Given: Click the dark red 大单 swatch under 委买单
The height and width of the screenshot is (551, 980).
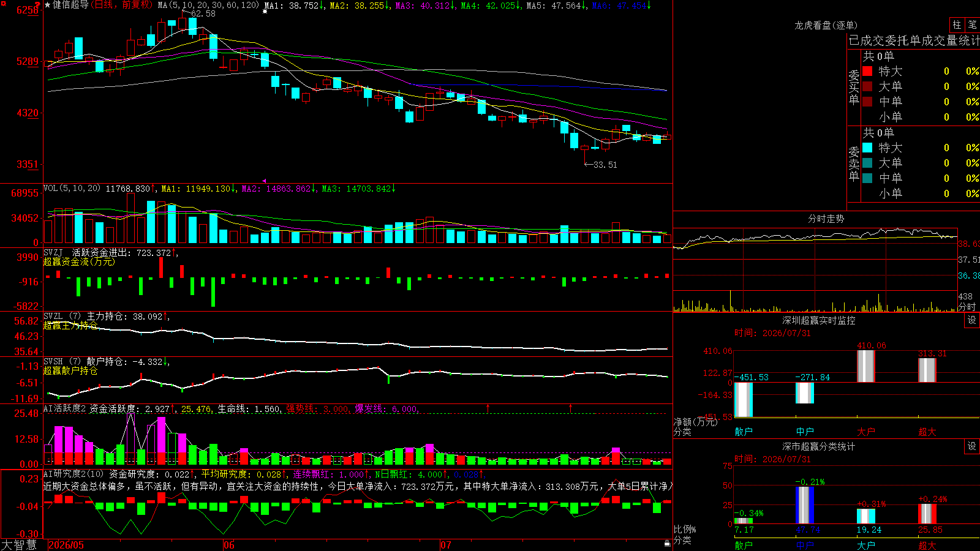Looking at the screenshot, I should coord(867,86).
